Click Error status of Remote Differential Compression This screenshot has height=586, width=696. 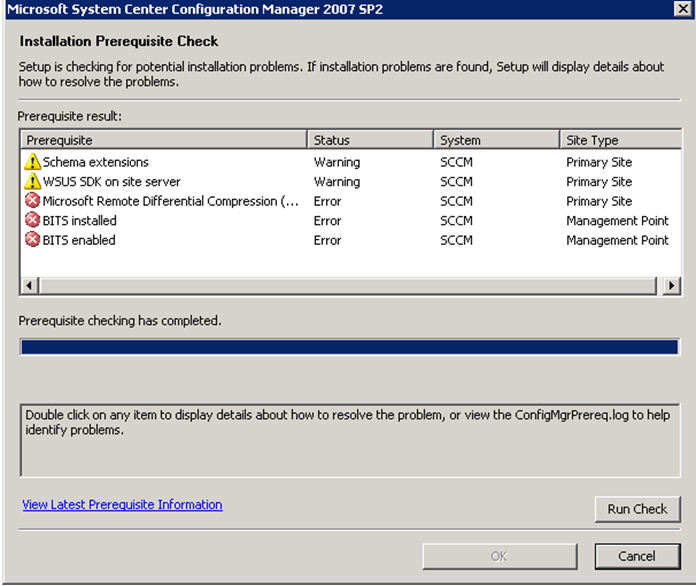(328, 201)
